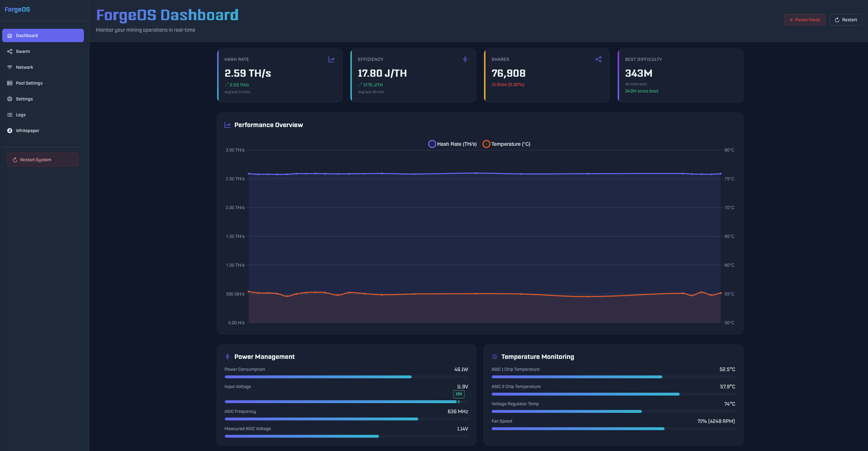Viewport: 868px width, 451px height.
Task: Click Restart System in the sidebar
Action: tap(43, 160)
